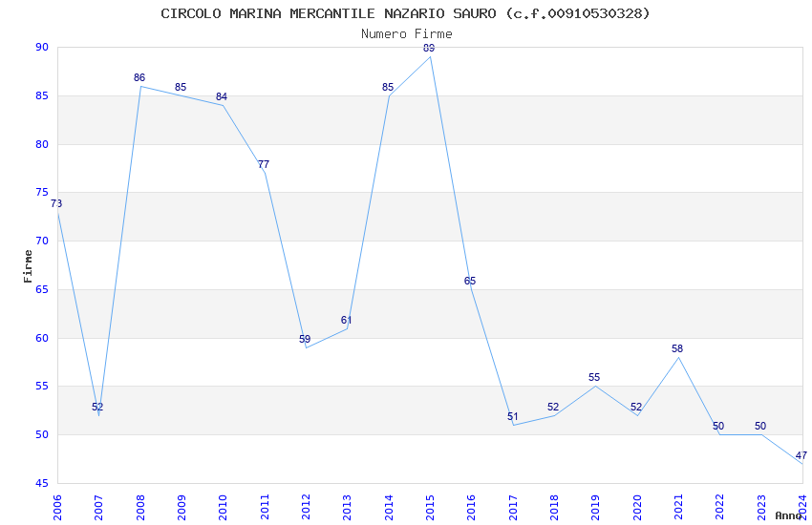Image resolution: width=812 pixels, height=525 pixels.
Task: Click the year label 2016
Action: point(471,508)
